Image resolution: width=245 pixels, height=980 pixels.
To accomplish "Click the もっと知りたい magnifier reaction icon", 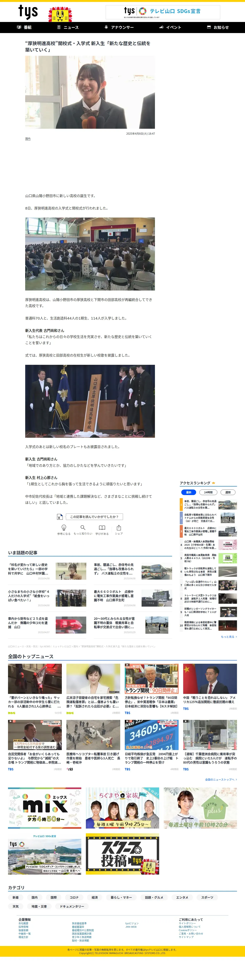I will coord(83,528).
